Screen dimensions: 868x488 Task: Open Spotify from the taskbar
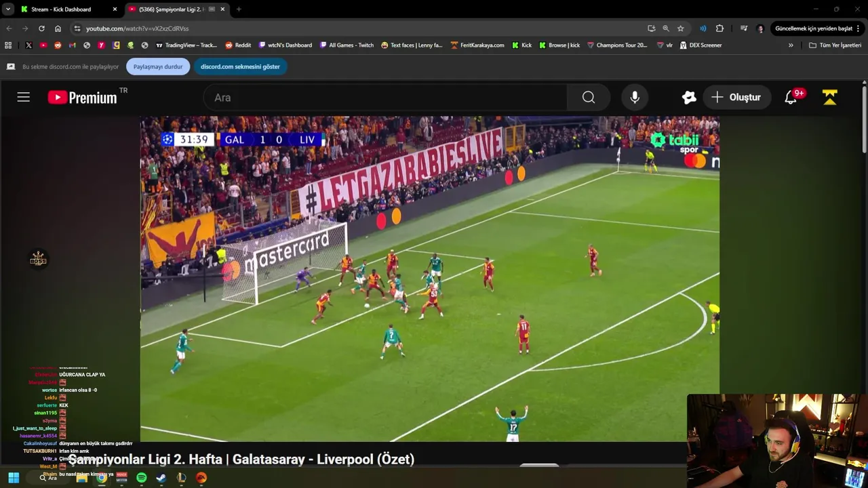[141, 478]
